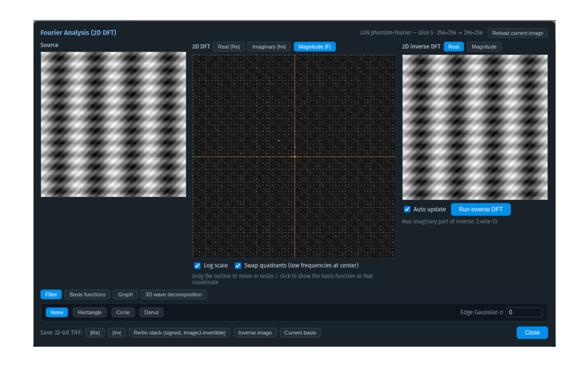Choose the Circle filter shape
Image resolution: width=588 pixels, height=366 pixels.
123,312
